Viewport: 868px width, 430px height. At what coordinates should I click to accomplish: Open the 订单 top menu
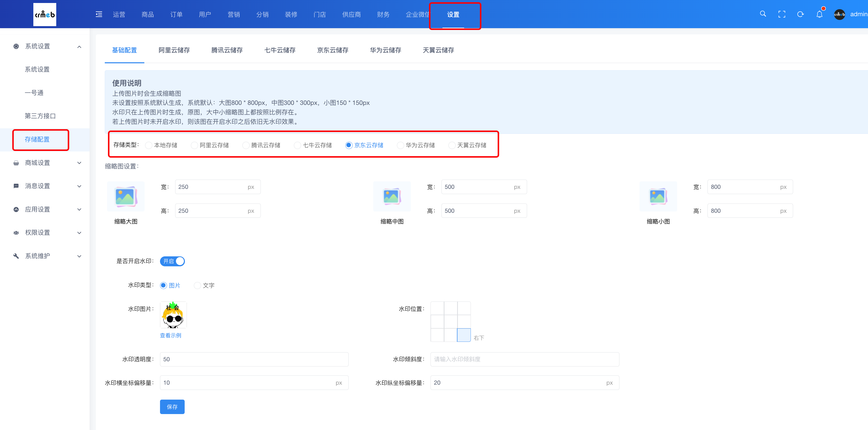tap(176, 14)
